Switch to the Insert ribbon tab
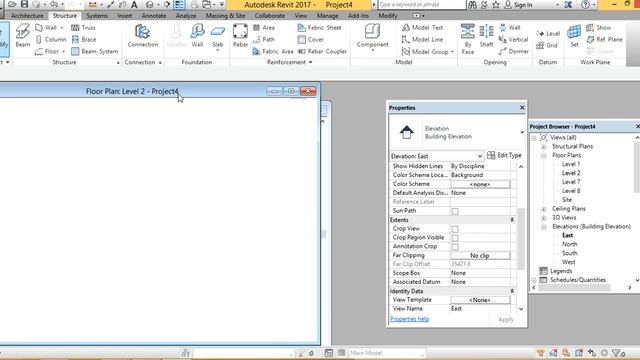The height and width of the screenshot is (360, 640). (124, 16)
